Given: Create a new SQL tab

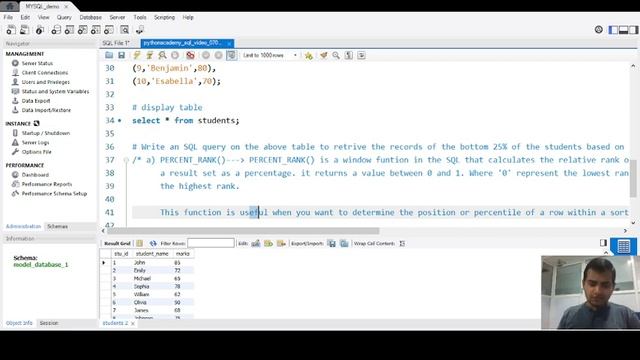Looking at the screenshot, I should tap(11, 30).
